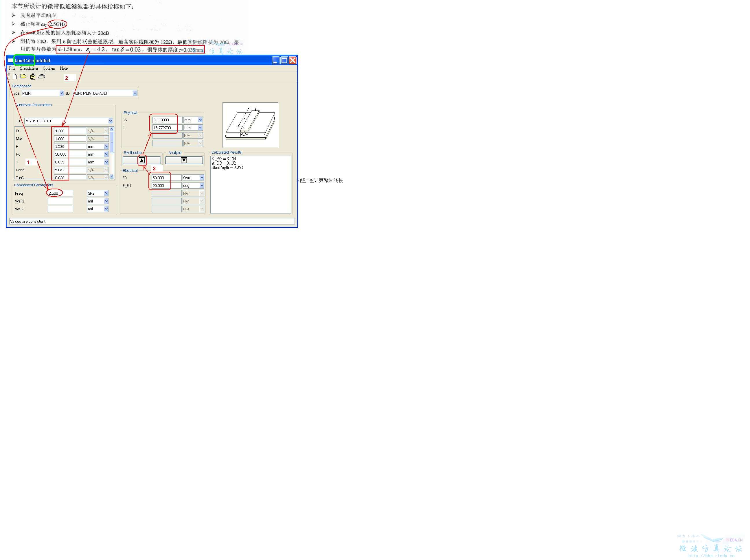Screen dimensions: 750x560
Task: Click the SkinDepth = 0.052 result text
Action: [x=227, y=168]
